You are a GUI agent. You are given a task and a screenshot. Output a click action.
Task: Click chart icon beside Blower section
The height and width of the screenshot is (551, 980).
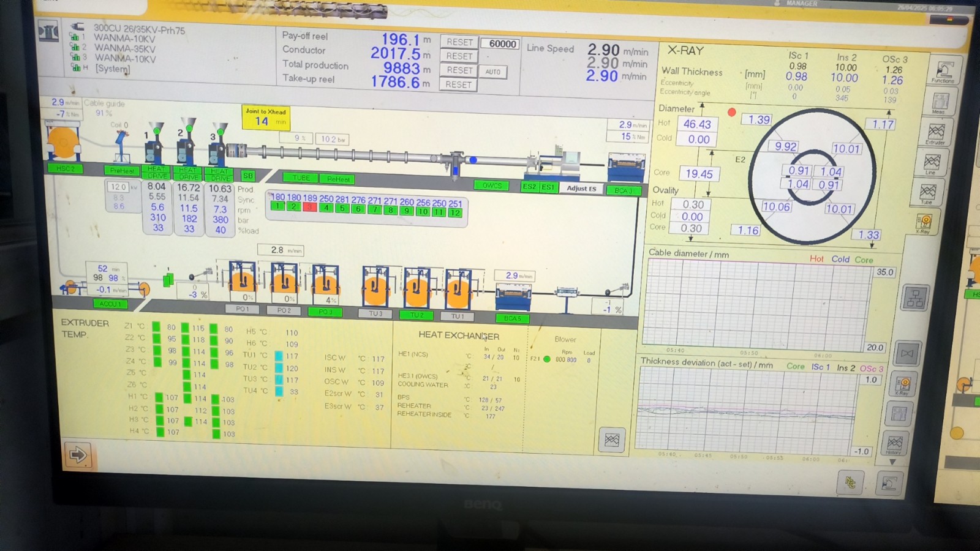[x=611, y=440]
